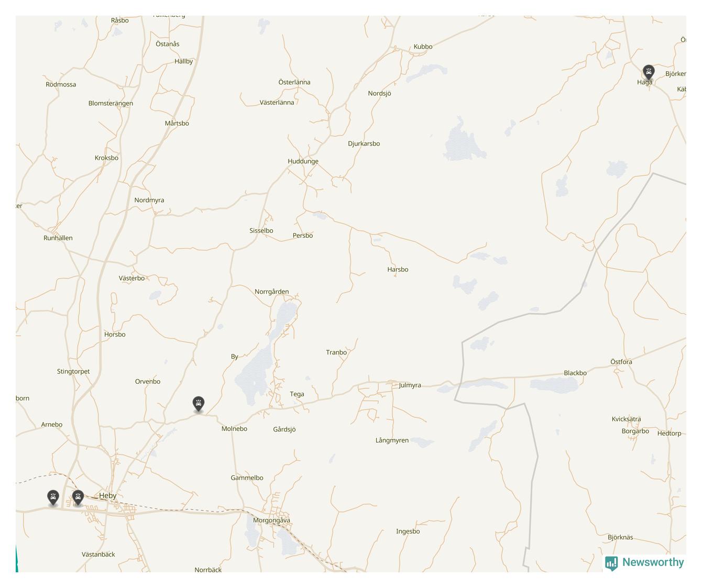702x588 pixels.
Task: Open the leftmost car marker near Heby
Action: [53, 497]
